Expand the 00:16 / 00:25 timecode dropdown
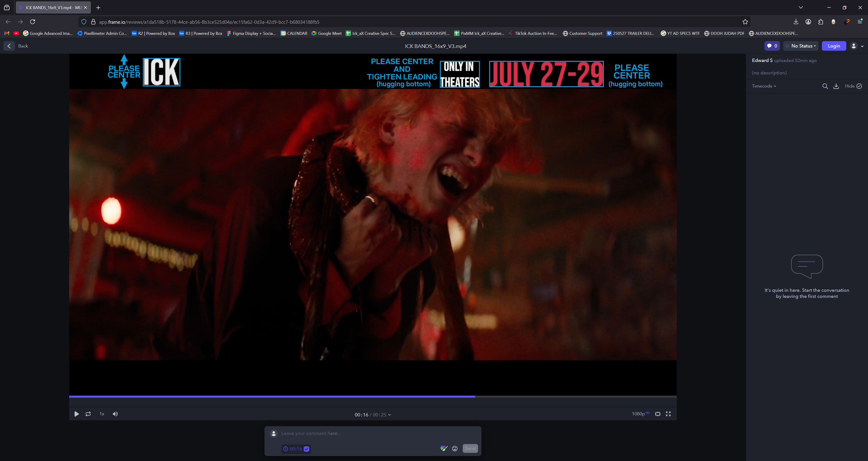Viewport: 868px width, 461px height. pyautogui.click(x=373, y=415)
